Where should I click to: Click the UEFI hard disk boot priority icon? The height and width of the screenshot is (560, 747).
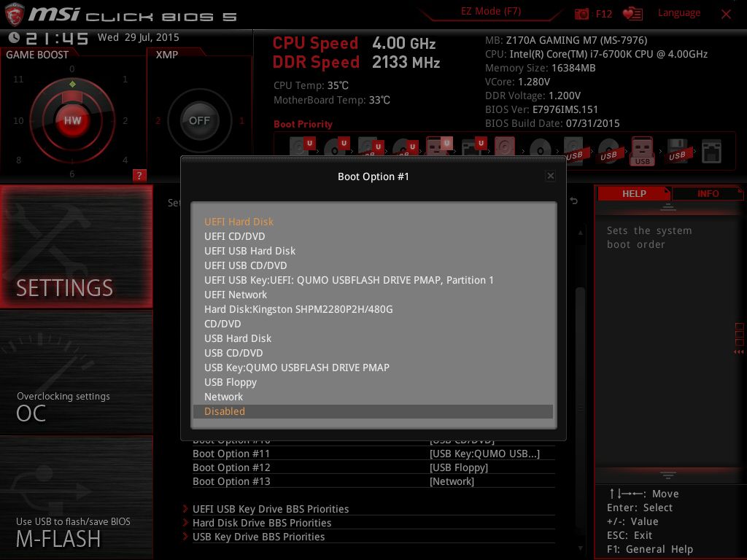pos(302,147)
